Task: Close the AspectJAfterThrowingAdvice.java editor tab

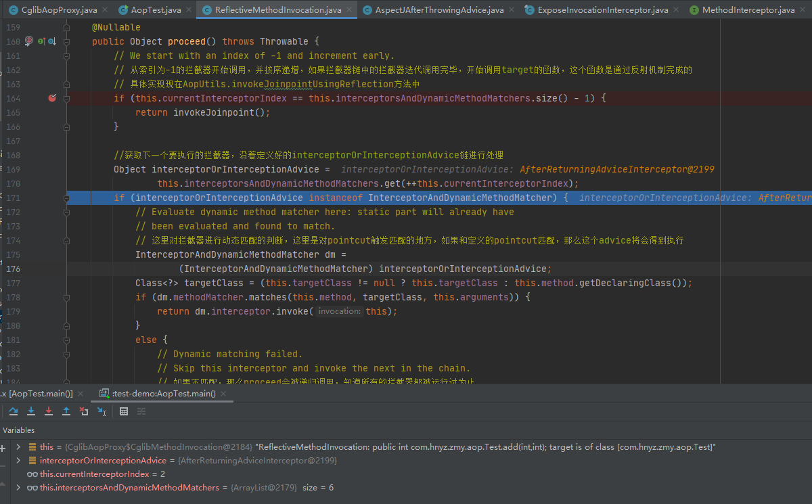Action: point(512,10)
